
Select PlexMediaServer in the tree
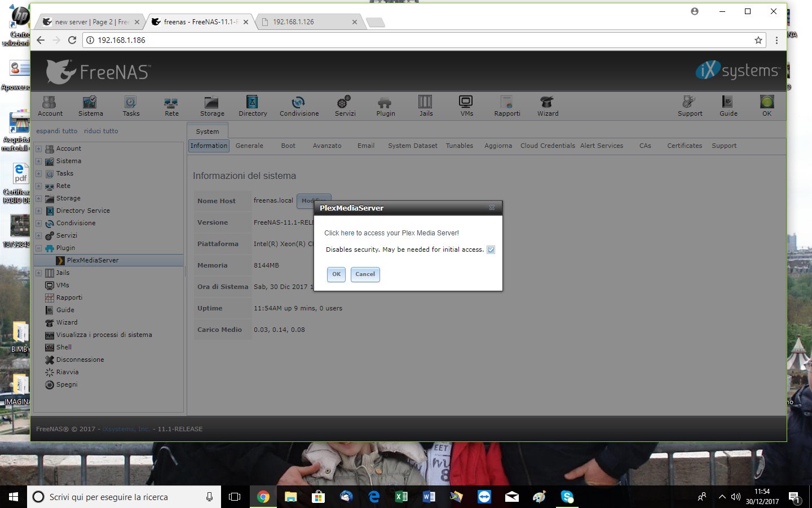coord(109,260)
